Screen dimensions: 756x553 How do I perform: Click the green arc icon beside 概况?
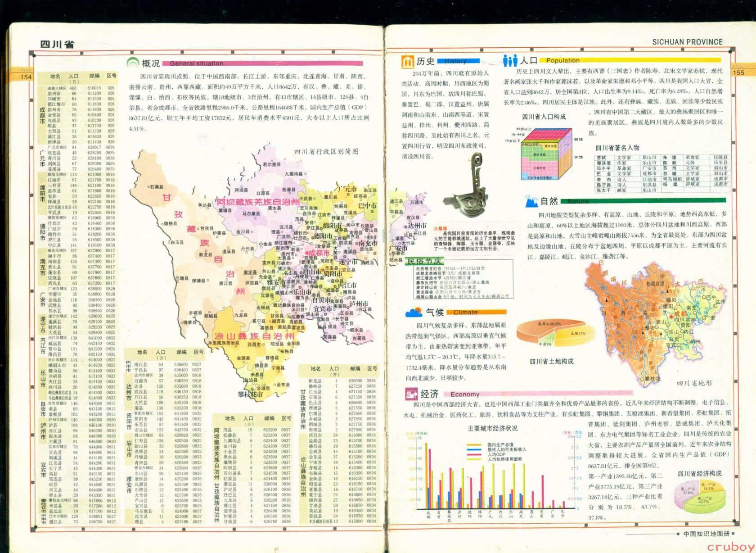pos(133,63)
